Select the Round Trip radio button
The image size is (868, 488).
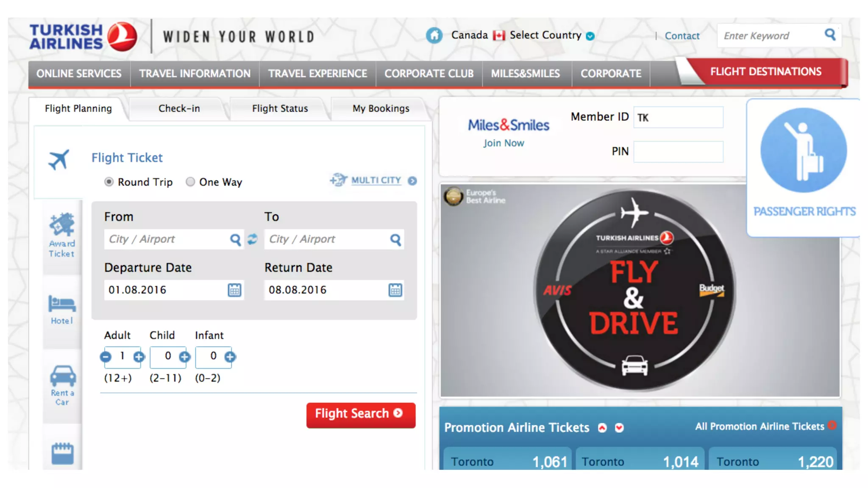click(x=109, y=182)
